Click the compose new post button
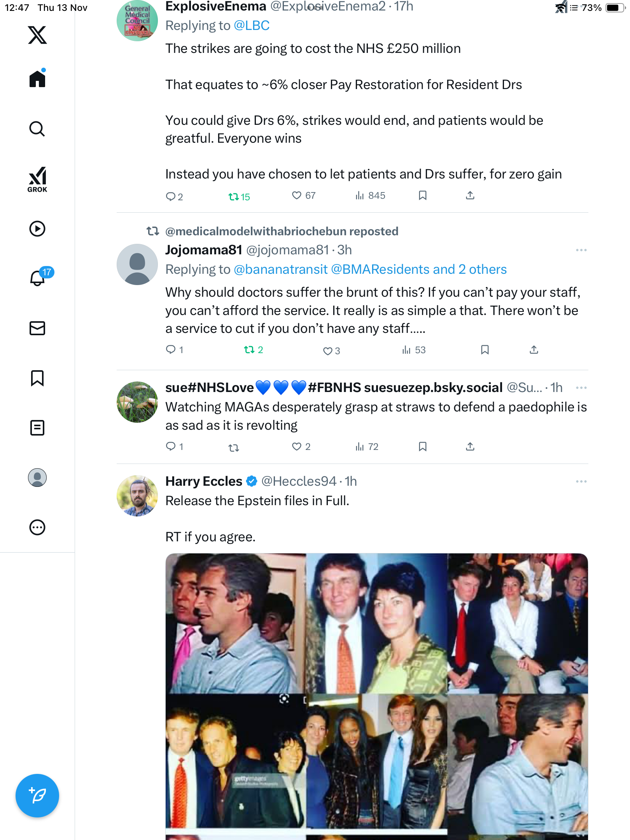Image resolution: width=630 pixels, height=840 pixels. (x=37, y=796)
